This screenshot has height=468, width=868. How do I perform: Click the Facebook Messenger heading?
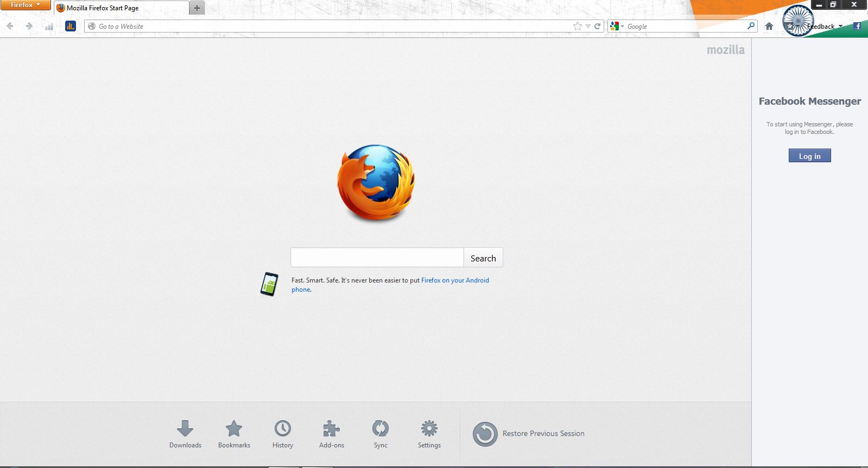[809, 101]
